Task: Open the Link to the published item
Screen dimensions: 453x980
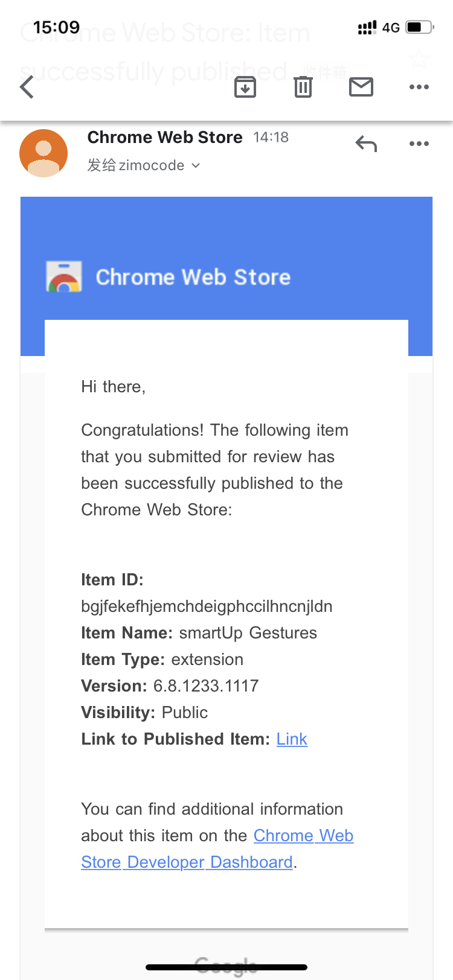Action: pos(292,739)
